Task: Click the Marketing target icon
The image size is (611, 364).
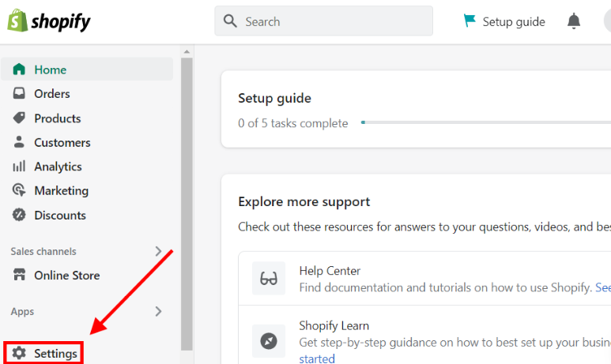Action: pyautogui.click(x=19, y=190)
